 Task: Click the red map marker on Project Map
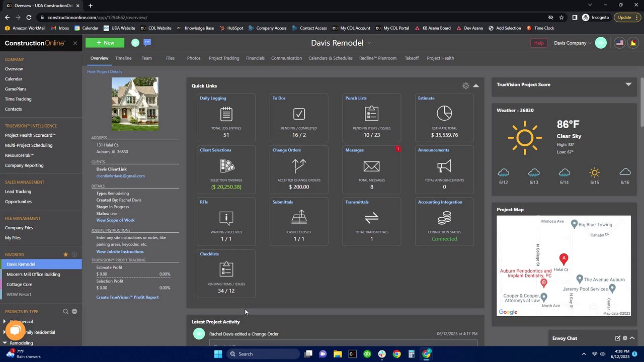[x=563, y=259]
